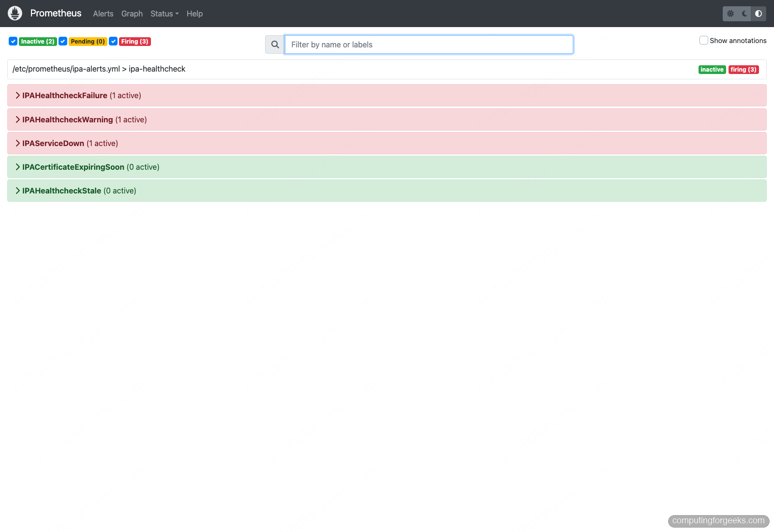Expand the IPACertificateExpiringSoon alert rule
The height and width of the screenshot is (532, 774).
click(x=387, y=167)
